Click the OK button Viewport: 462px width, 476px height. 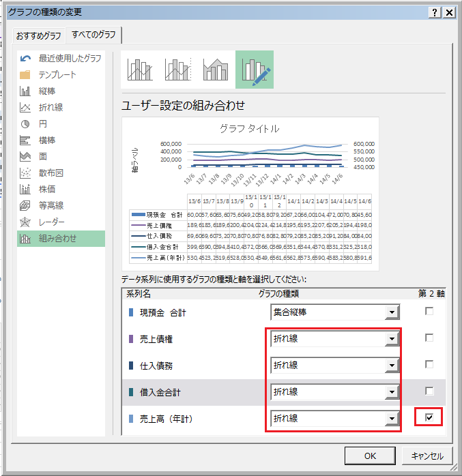click(x=369, y=456)
